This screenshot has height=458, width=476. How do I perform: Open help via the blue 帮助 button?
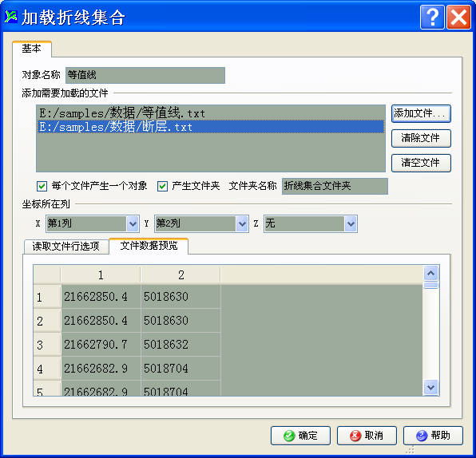click(433, 436)
